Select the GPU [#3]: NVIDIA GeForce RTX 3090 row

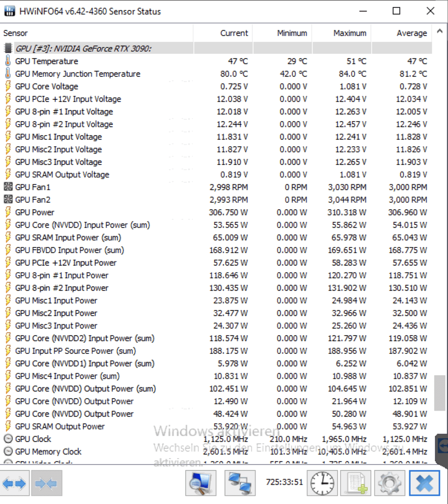216,48
